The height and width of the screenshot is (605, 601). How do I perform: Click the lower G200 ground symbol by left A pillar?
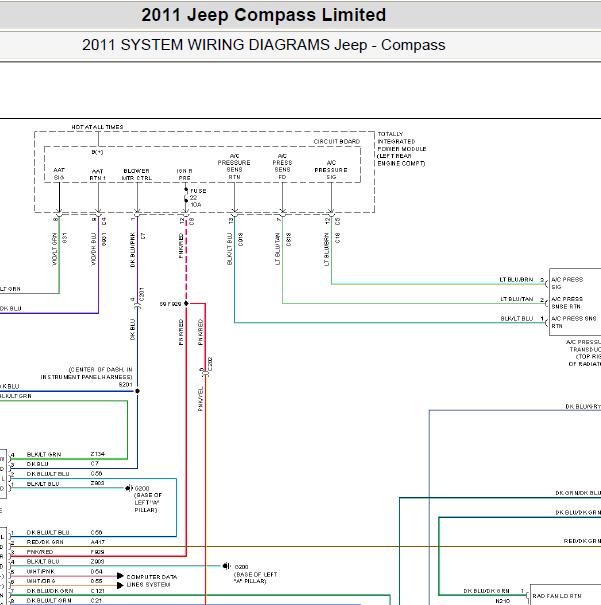pos(226,566)
